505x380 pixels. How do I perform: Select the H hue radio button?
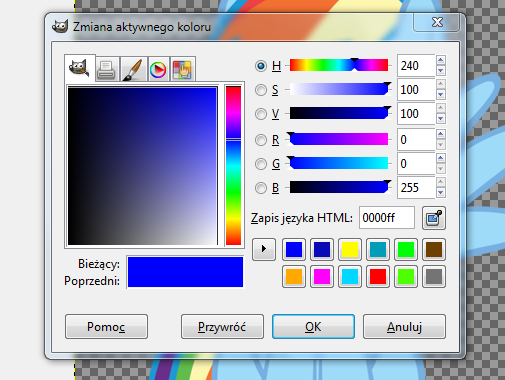(261, 66)
